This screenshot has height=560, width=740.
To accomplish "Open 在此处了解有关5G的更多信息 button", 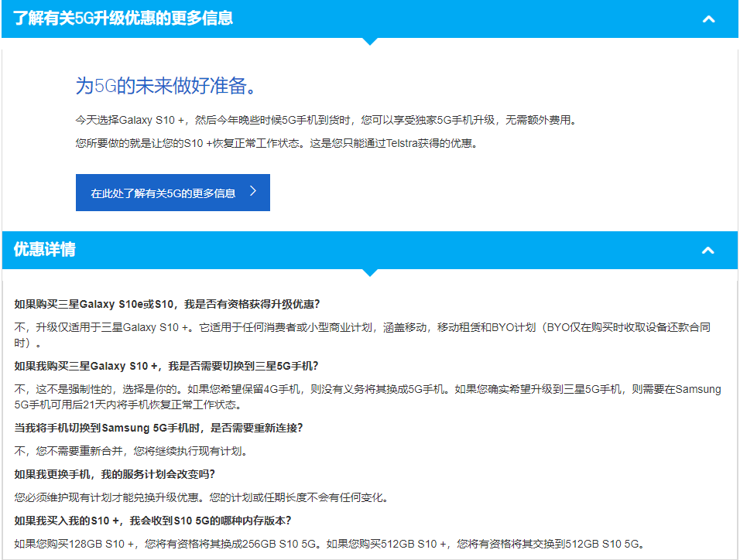I will click(173, 193).
